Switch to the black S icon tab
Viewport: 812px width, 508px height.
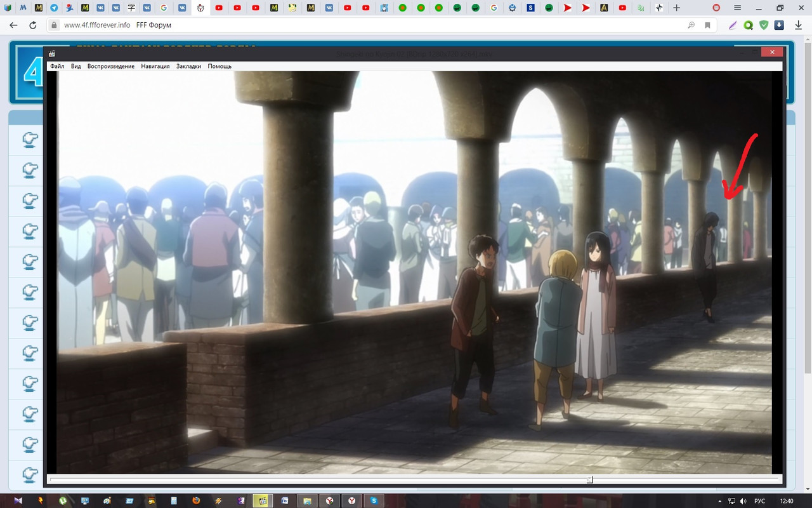(530, 8)
